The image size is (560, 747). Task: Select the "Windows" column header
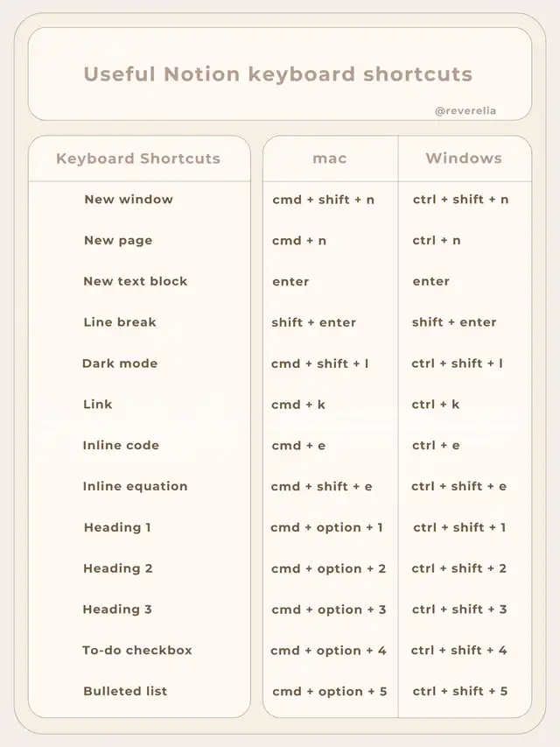pos(464,159)
